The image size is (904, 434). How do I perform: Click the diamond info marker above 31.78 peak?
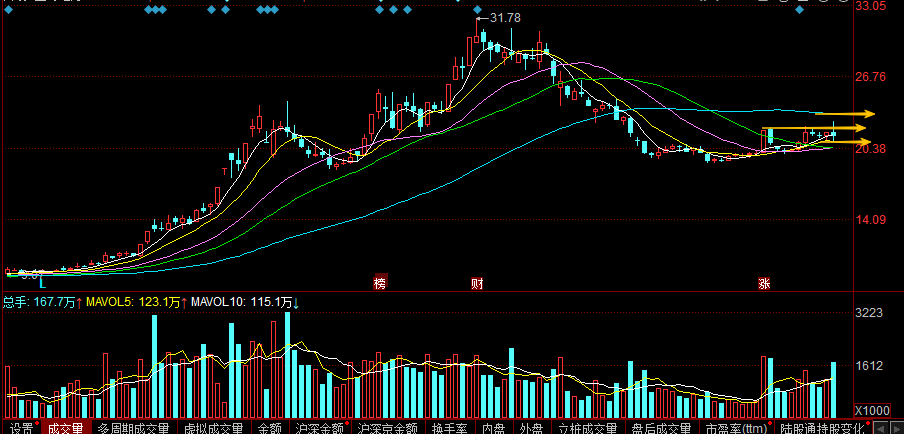[477, 10]
